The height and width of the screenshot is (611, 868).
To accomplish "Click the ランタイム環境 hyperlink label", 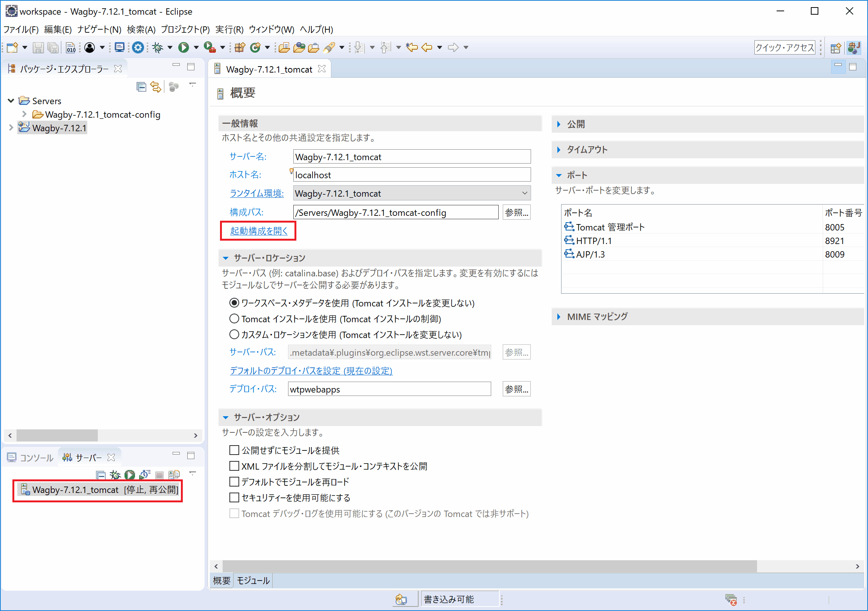I will click(257, 193).
